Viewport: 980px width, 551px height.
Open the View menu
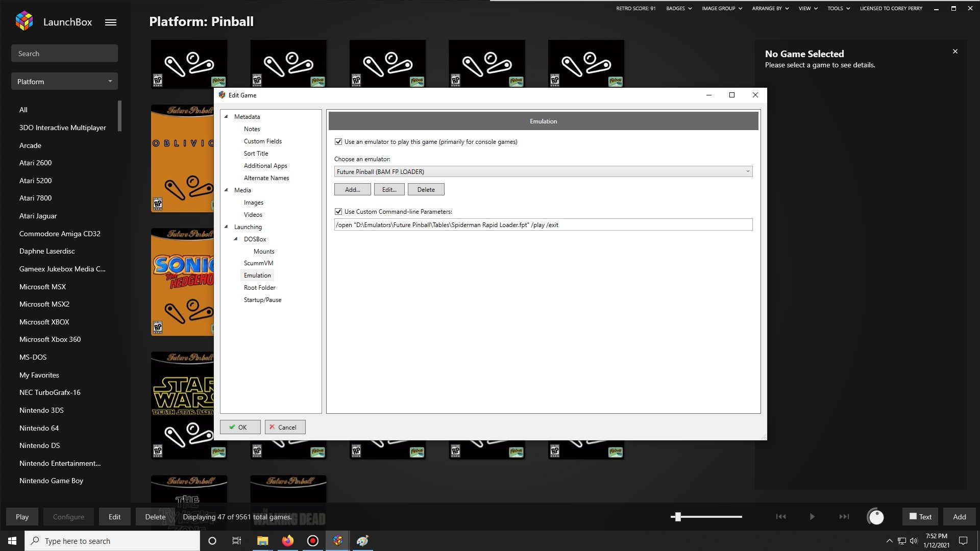[x=808, y=8]
